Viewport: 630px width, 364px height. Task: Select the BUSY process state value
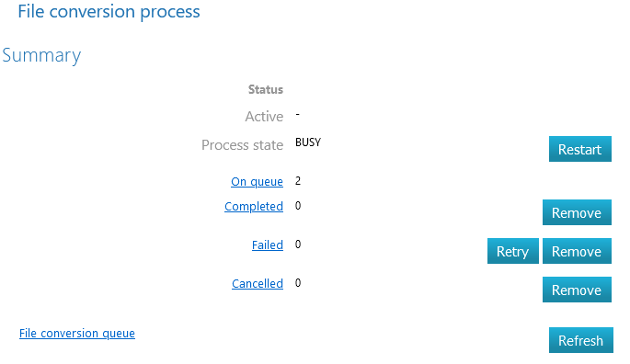[308, 142]
